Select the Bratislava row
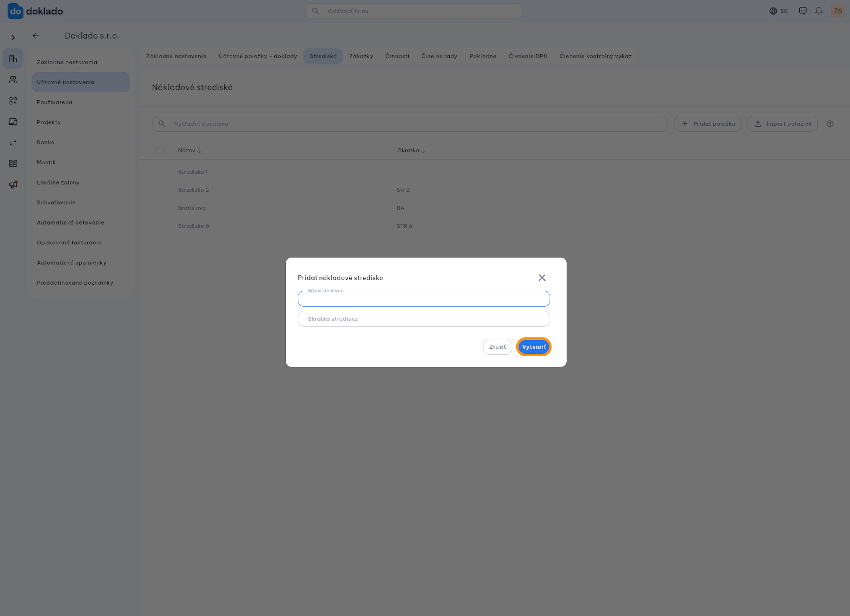 pos(495,208)
